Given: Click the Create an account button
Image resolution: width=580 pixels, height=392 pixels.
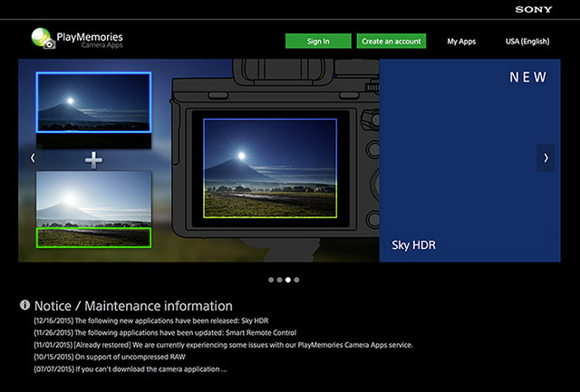Looking at the screenshot, I should pyautogui.click(x=391, y=41).
